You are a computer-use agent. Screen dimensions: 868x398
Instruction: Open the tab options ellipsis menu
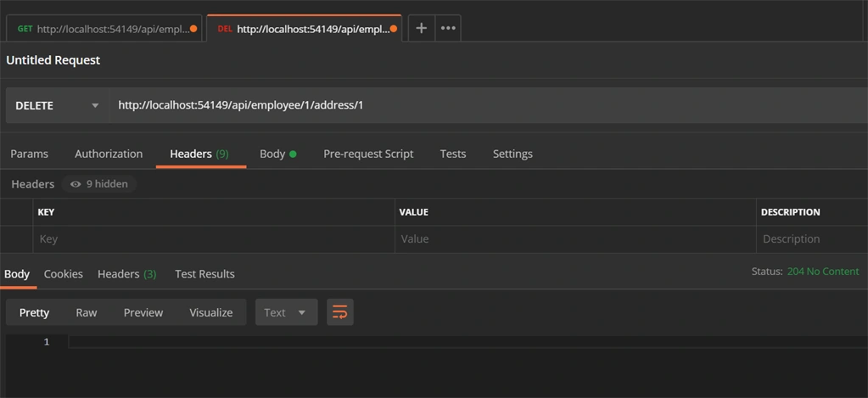click(448, 28)
